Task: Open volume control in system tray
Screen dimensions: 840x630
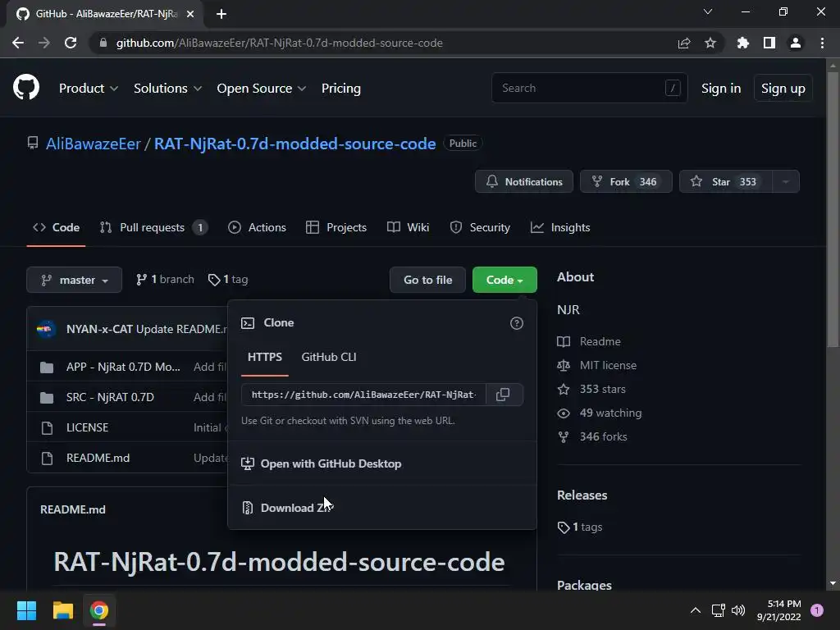Action: [738, 610]
